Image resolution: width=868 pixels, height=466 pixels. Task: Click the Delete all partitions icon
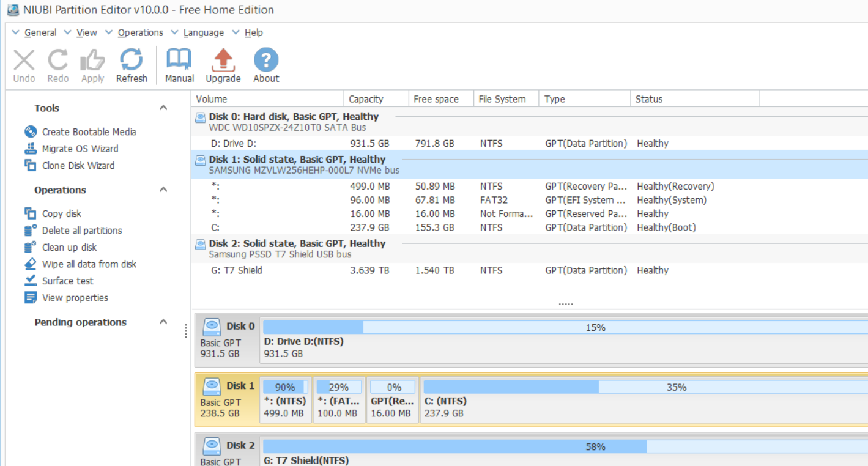(x=31, y=231)
